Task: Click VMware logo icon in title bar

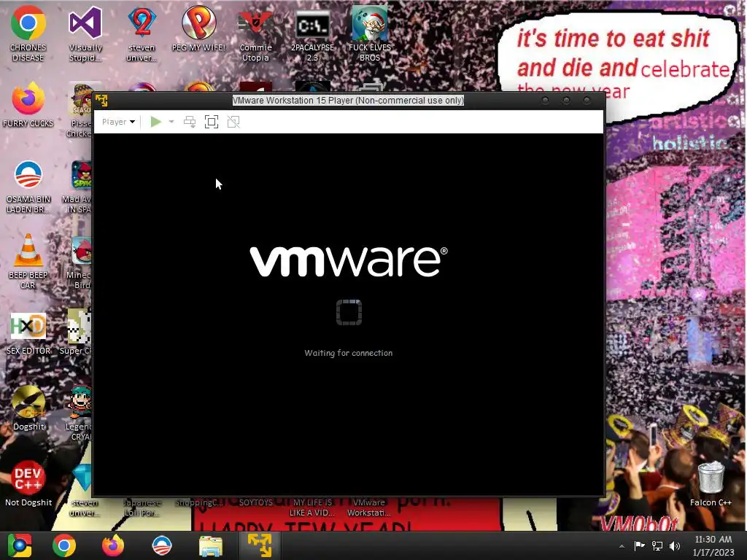Action: pos(101,101)
